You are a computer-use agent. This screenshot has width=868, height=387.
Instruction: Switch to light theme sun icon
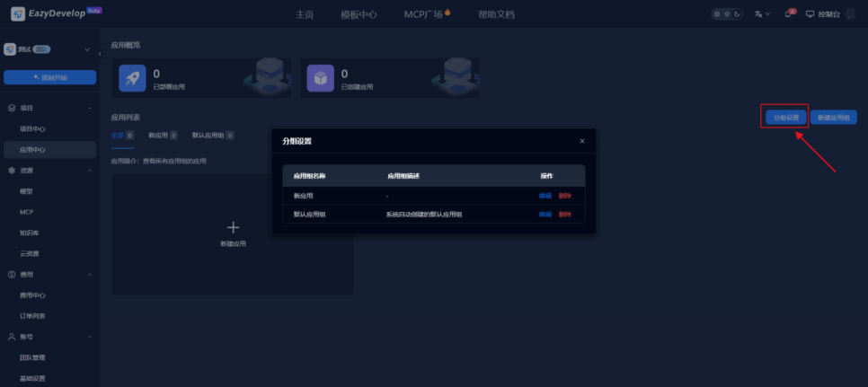(727, 14)
